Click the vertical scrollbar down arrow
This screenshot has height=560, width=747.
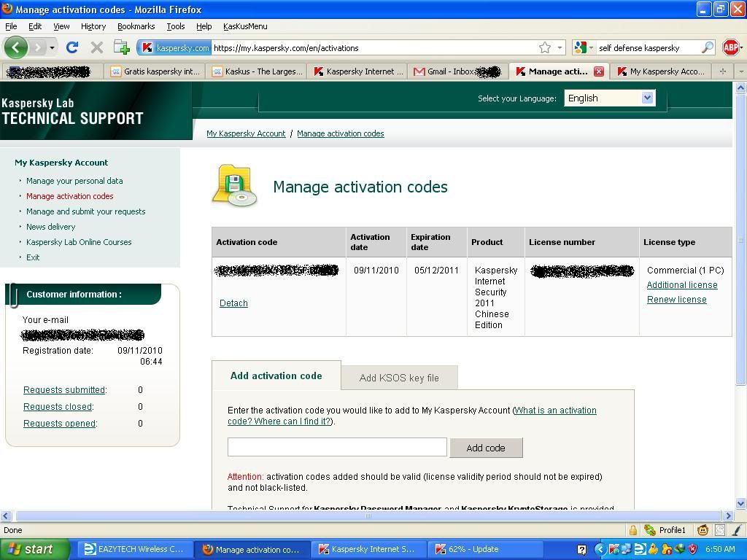tap(741, 503)
